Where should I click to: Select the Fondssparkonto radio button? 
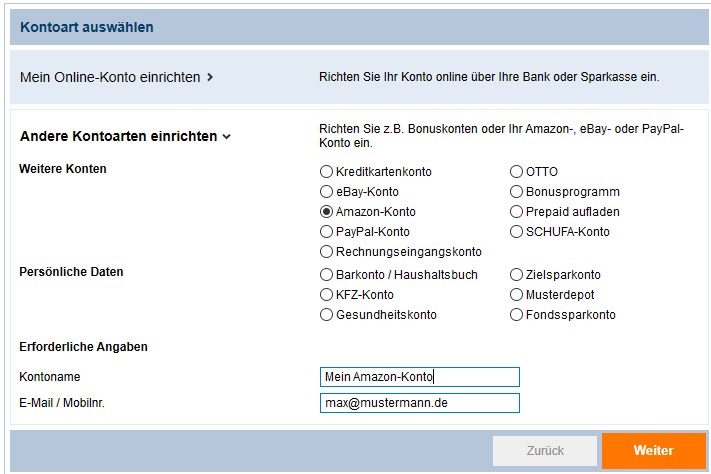click(x=516, y=314)
